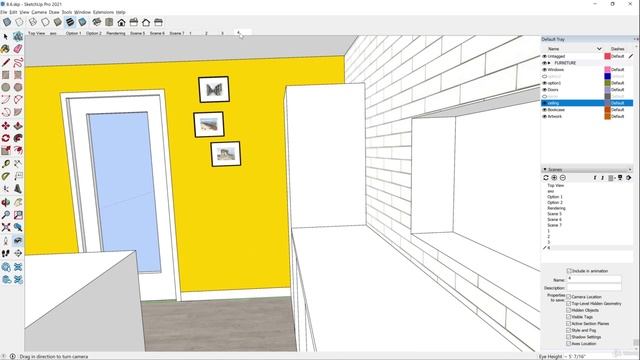
Task: Select Scene 5 in Scenes list
Action: point(554,214)
